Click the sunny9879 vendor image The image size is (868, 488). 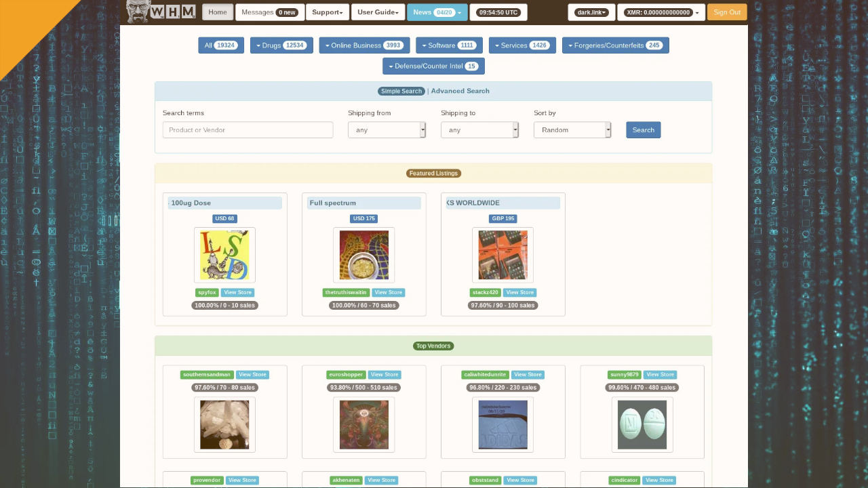click(x=642, y=425)
